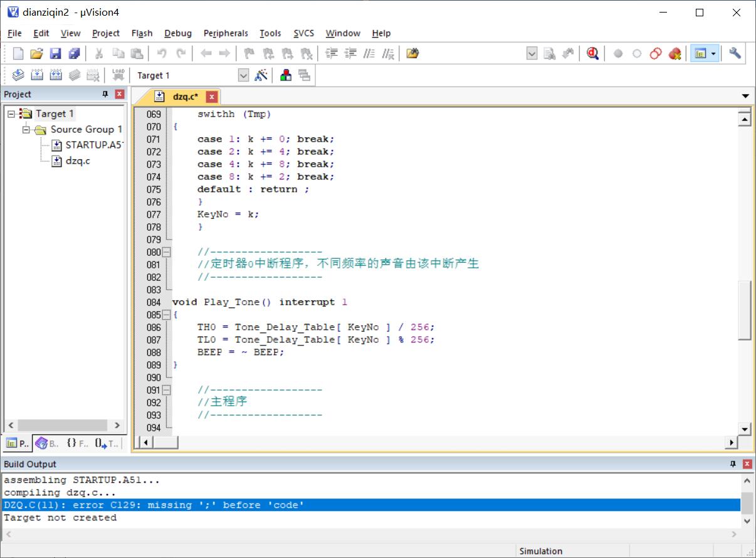Open the View menu
This screenshot has height=558, width=756.
[70, 33]
